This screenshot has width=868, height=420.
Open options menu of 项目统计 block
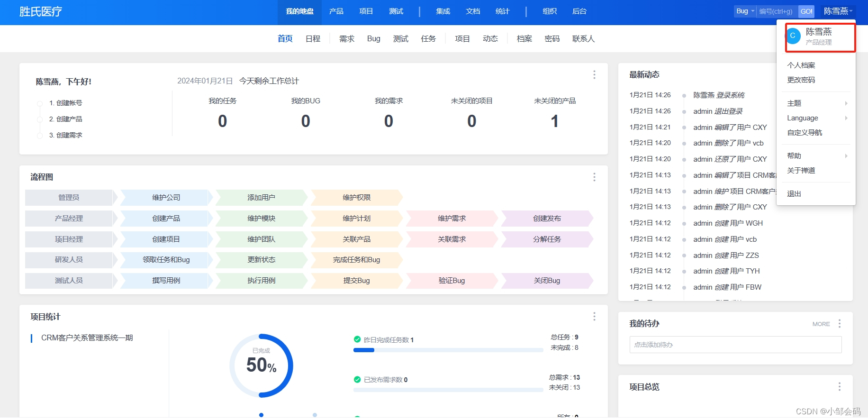click(x=594, y=317)
